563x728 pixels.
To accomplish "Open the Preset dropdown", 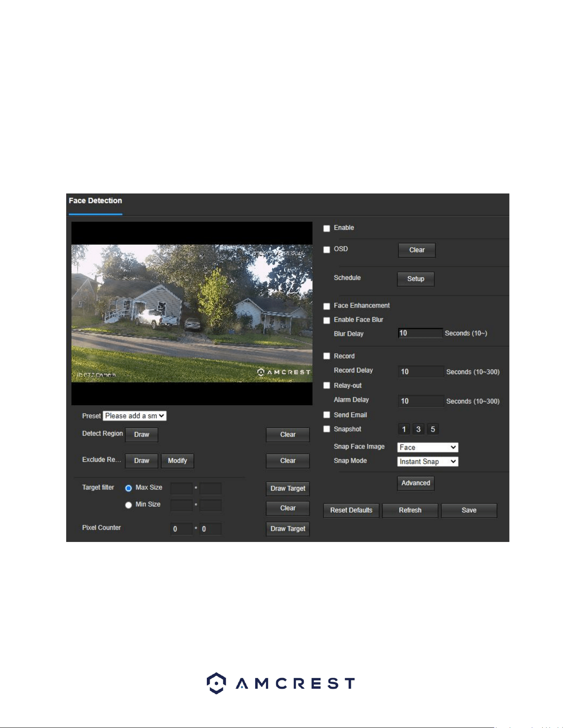I will tap(135, 416).
